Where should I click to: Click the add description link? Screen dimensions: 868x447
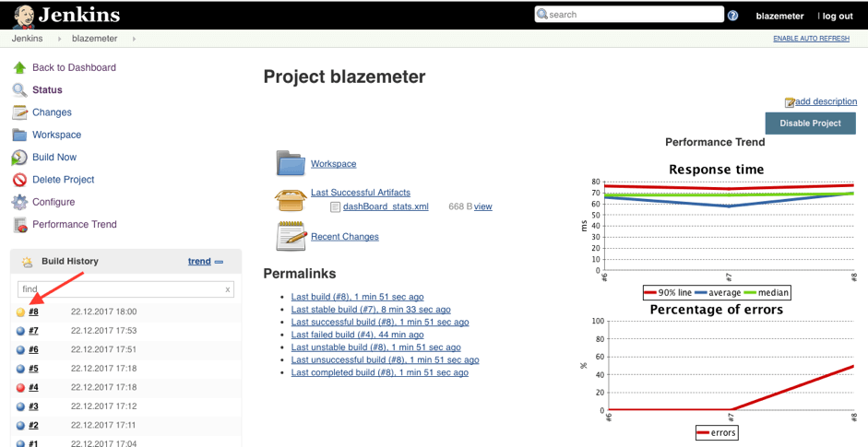pos(826,101)
